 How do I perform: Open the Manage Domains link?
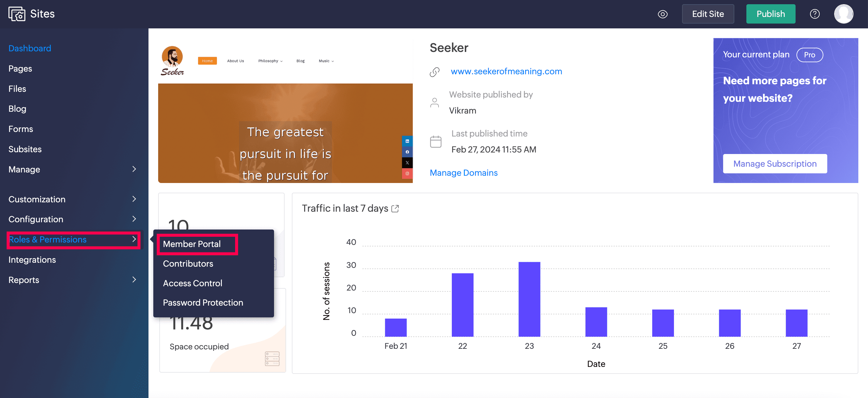463,173
